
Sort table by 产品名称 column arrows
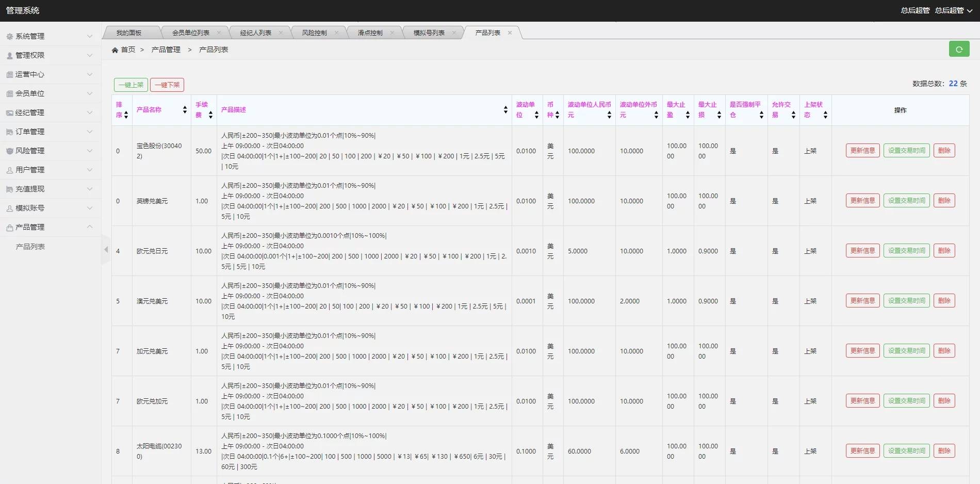(x=185, y=110)
